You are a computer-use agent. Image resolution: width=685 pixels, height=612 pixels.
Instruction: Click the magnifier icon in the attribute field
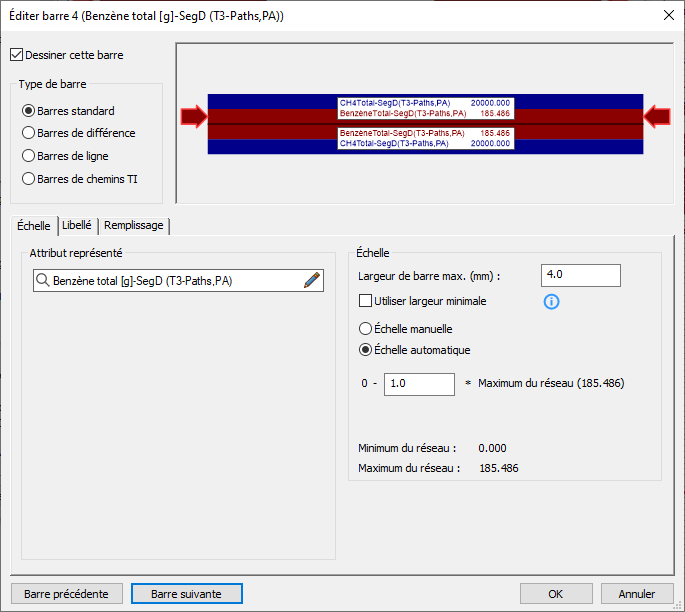(42, 281)
